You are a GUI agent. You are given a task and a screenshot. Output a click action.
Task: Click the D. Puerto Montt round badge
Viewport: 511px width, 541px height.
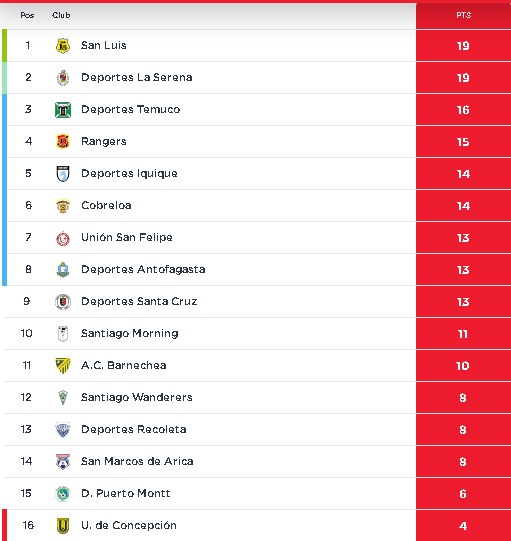pos(63,494)
